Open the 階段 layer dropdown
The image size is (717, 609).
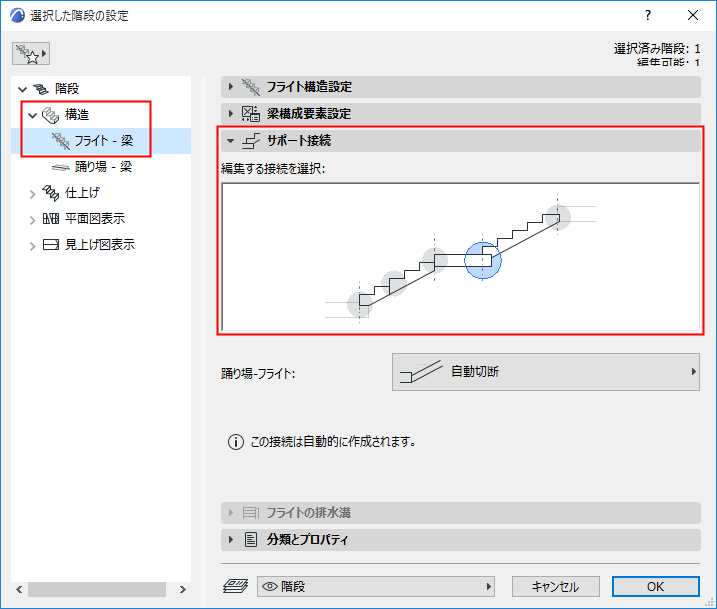click(x=375, y=587)
